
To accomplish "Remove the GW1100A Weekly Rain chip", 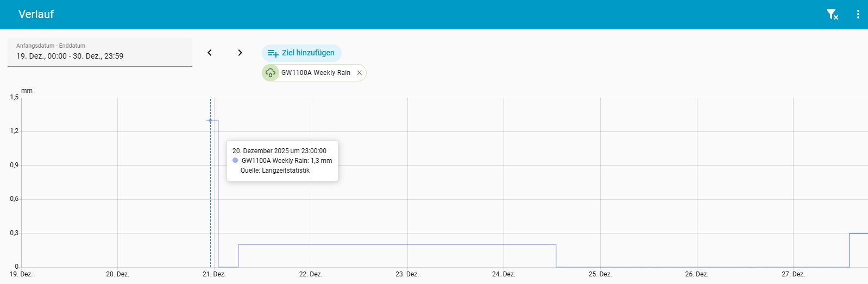I will tap(360, 73).
